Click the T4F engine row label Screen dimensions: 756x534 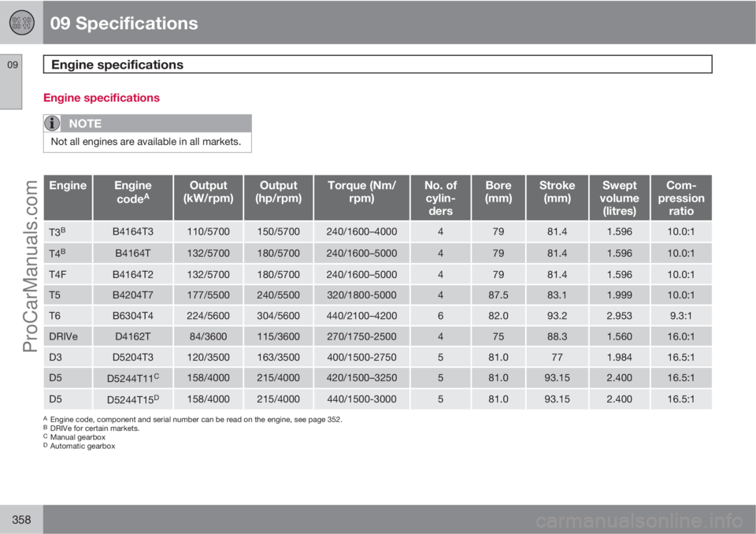click(57, 274)
